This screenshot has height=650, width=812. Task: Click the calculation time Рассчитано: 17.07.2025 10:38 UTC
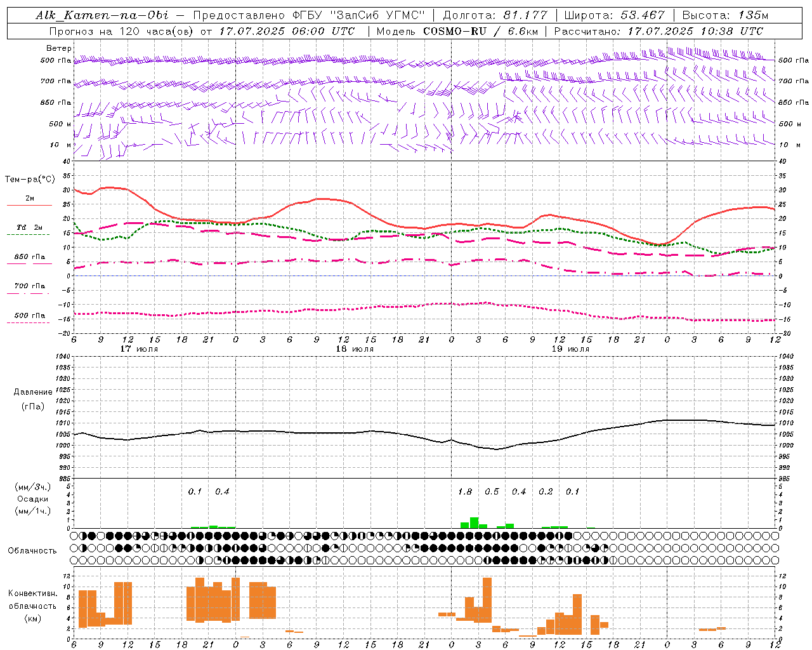[x=658, y=31]
